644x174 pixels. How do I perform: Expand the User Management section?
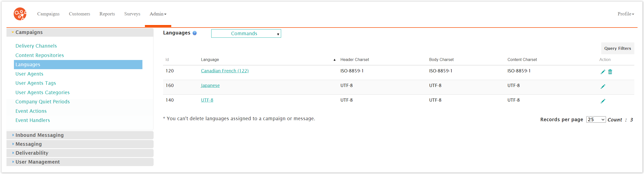pyautogui.click(x=38, y=162)
